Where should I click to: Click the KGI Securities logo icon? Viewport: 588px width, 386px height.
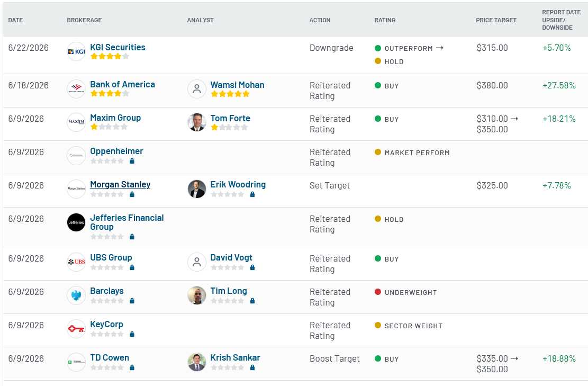click(x=76, y=51)
